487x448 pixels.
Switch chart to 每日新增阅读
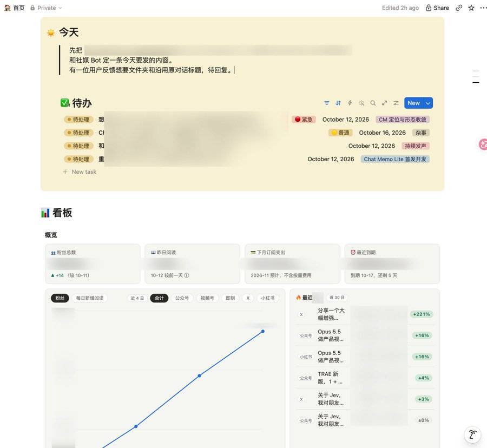(90, 298)
